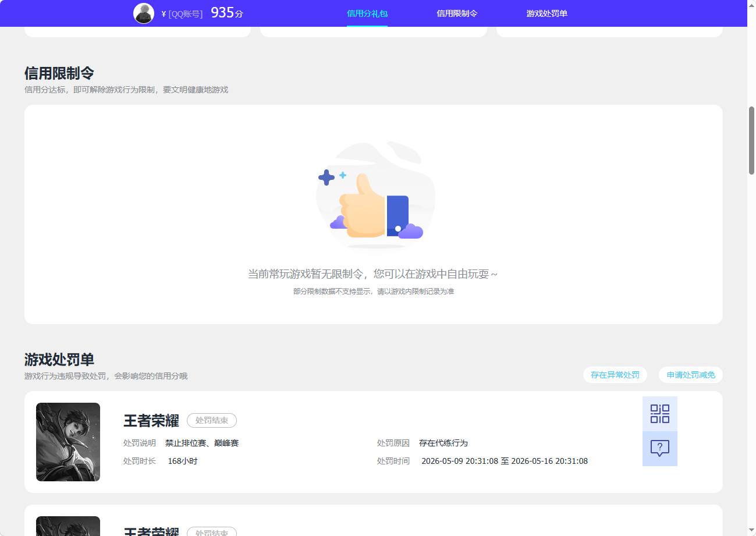Switch to 游戏处罚单 tab
The image size is (756, 536).
[x=546, y=13]
